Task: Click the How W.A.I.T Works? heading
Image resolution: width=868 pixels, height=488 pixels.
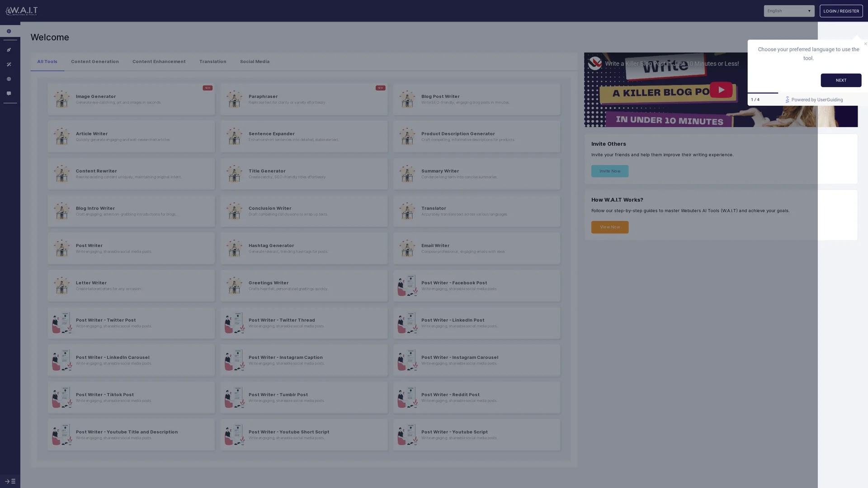Action: point(617,200)
